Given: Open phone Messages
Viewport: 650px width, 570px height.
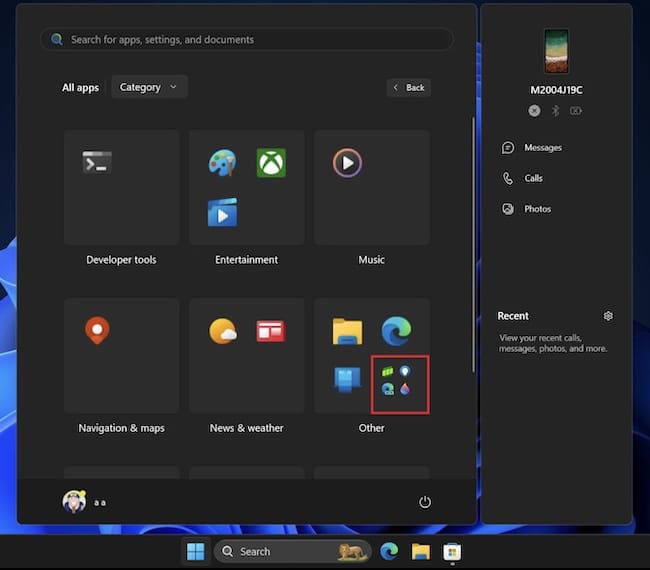Looking at the screenshot, I should coord(532,148).
